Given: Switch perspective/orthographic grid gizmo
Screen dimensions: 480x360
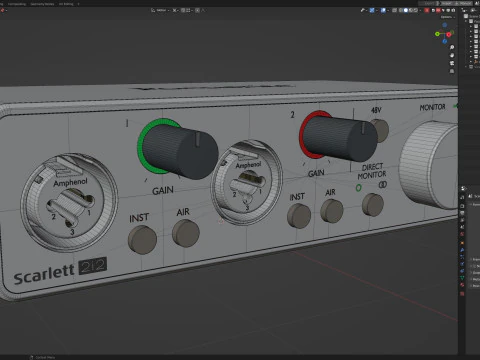Looking at the screenshot, I should [x=452, y=71].
